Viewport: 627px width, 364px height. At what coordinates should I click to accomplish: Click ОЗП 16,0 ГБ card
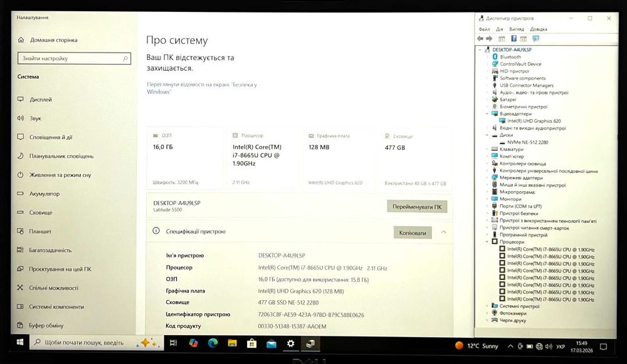pos(185,159)
